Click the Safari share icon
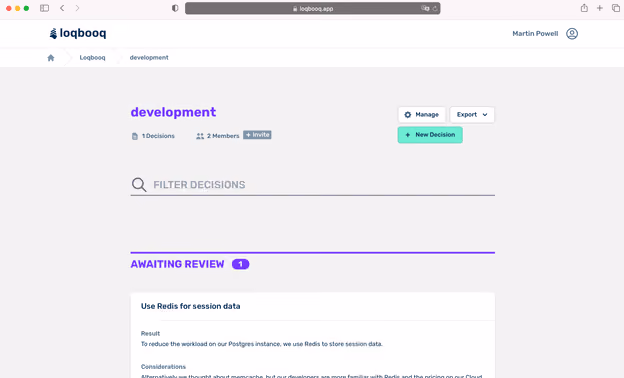The width and height of the screenshot is (624, 378). [x=584, y=8]
